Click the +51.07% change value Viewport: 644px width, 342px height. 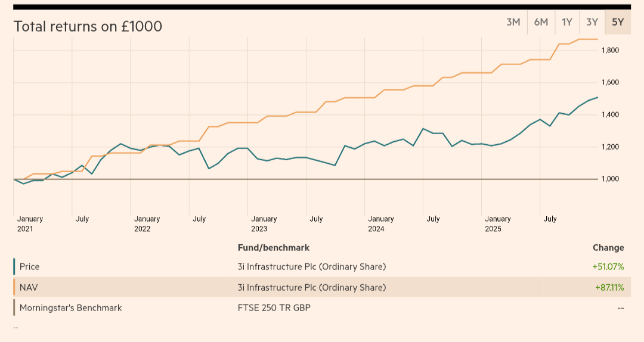608,266
